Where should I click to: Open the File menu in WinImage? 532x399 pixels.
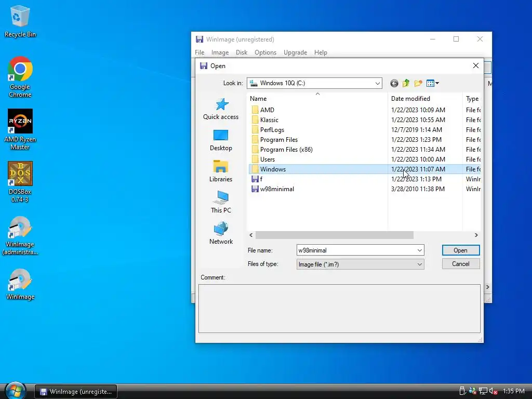199,52
